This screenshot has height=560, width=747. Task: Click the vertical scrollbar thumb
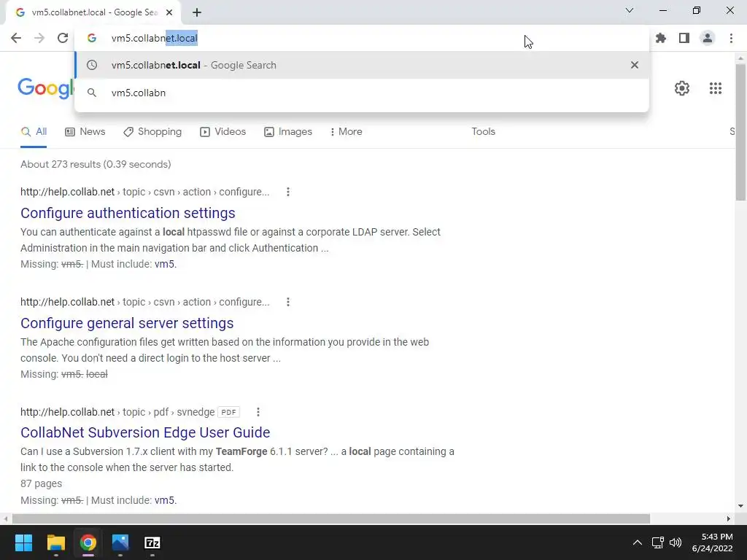tap(740, 133)
